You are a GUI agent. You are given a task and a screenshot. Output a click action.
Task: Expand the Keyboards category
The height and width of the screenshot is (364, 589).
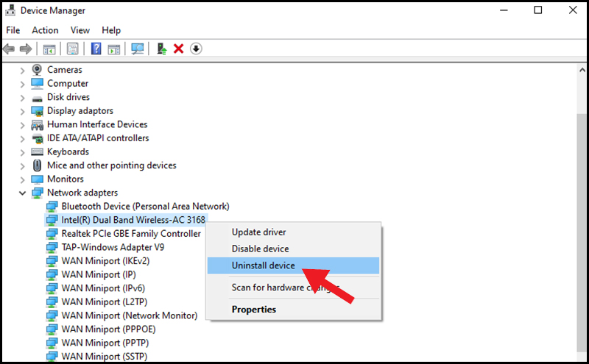[22, 152]
